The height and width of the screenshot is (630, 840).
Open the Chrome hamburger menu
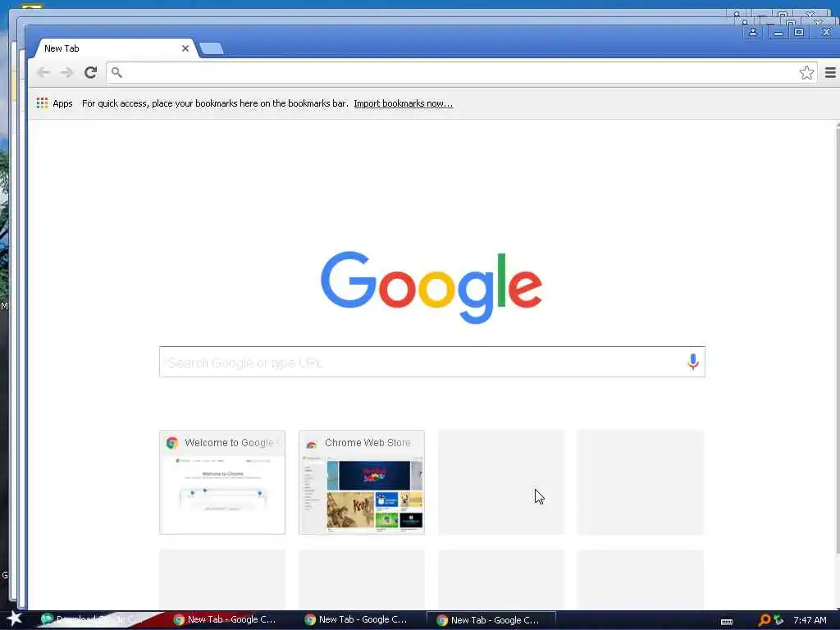[830, 72]
